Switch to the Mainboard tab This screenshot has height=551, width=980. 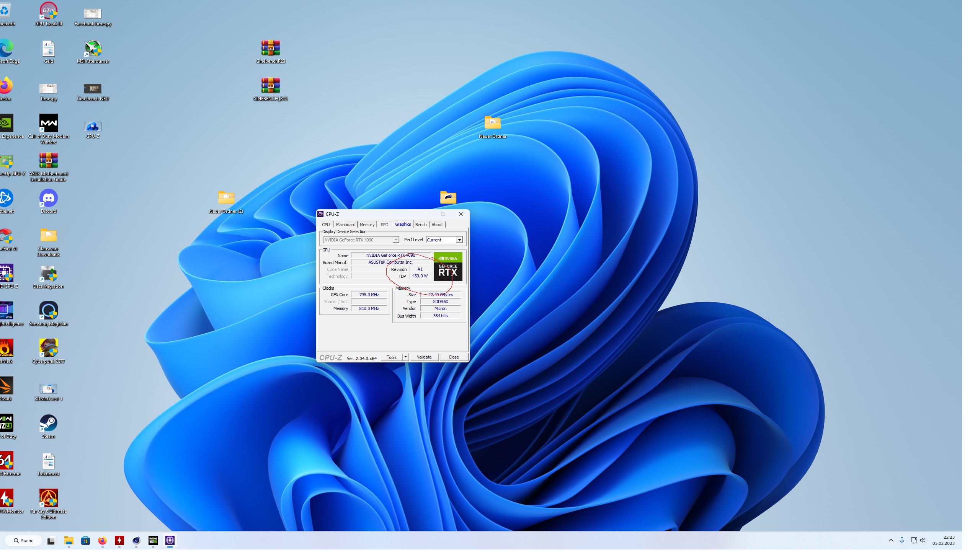[x=345, y=225]
